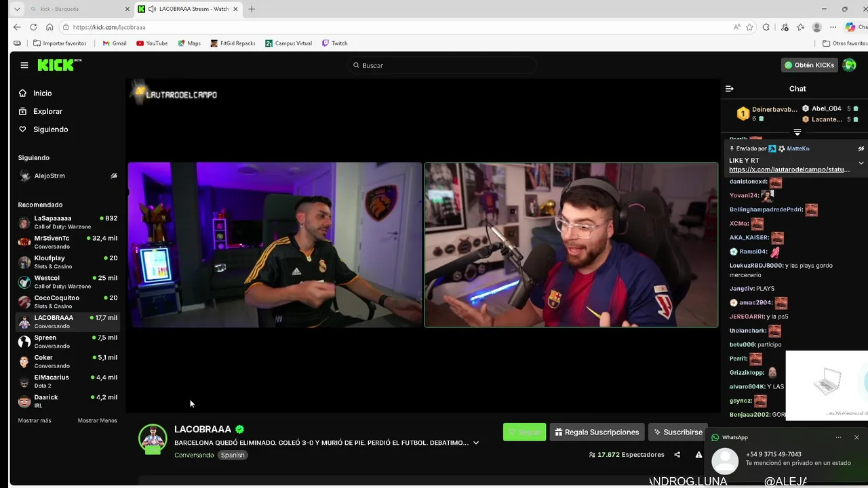This screenshot has width=868, height=488.
Task: Open MatteKn's profile in pinned message
Action: [x=798, y=148]
